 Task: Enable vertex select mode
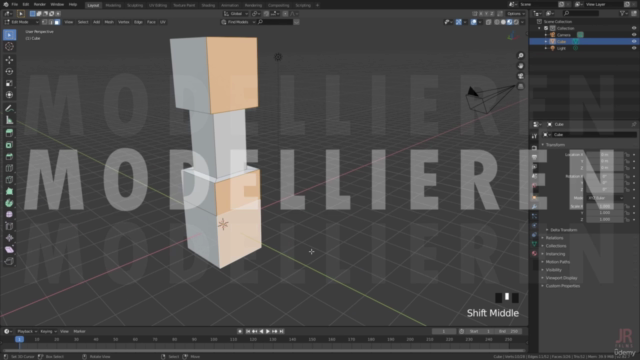click(44, 22)
